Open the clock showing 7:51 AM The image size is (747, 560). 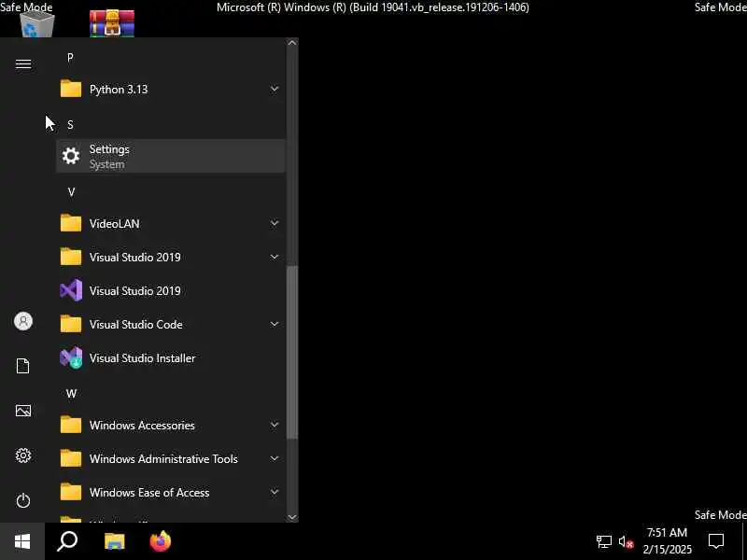(667, 541)
